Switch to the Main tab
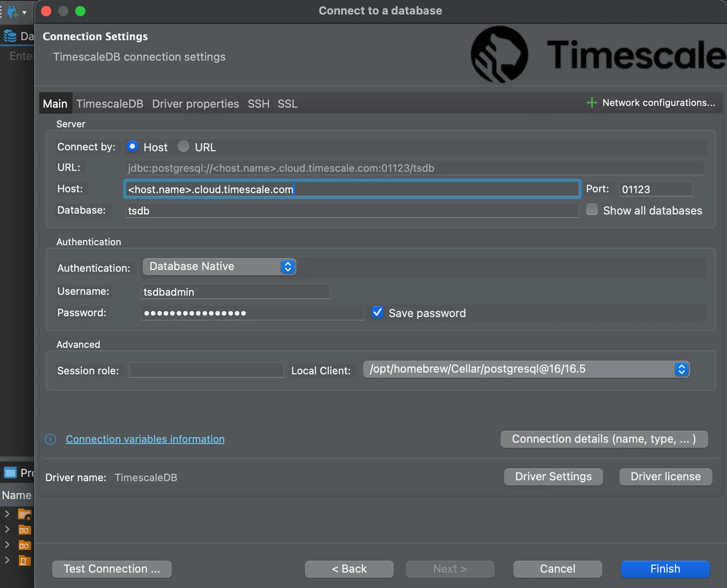This screenshot has width=727, height=588. (55, 104)
